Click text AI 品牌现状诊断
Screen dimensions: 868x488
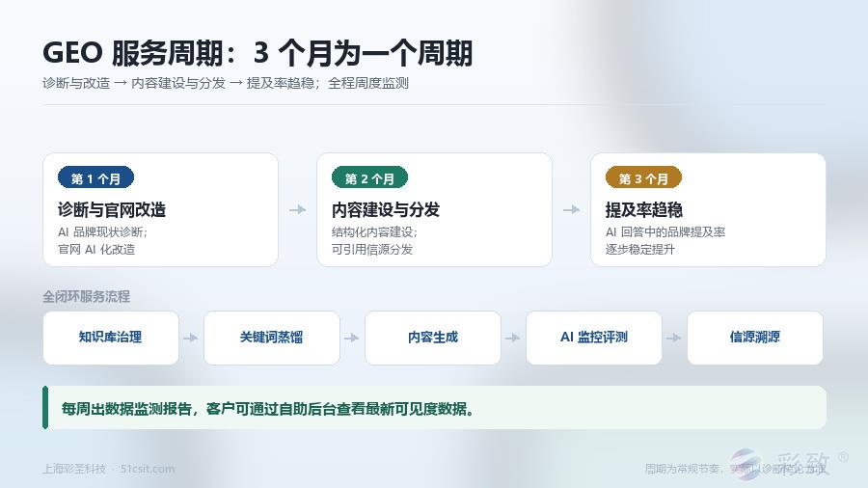(x=102, y=231)
